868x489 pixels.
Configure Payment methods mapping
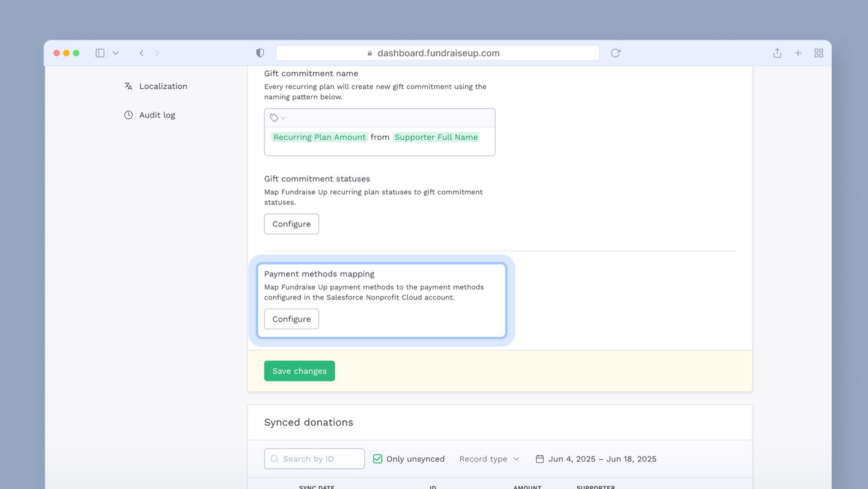291,319
